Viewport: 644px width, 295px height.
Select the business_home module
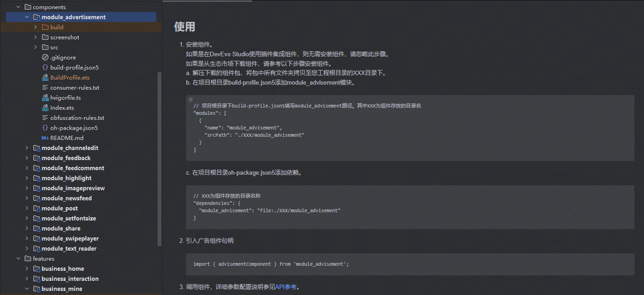pos(62,268)
